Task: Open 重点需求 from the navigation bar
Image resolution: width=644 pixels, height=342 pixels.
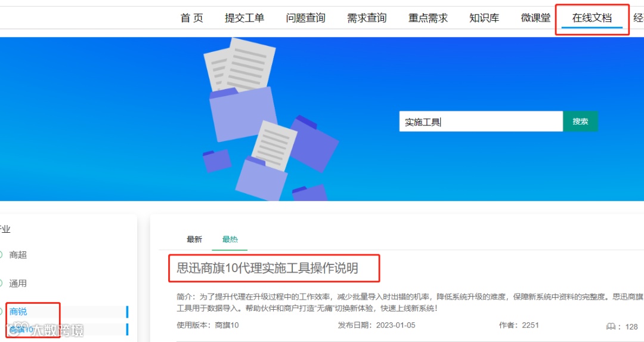Action: 428,18
